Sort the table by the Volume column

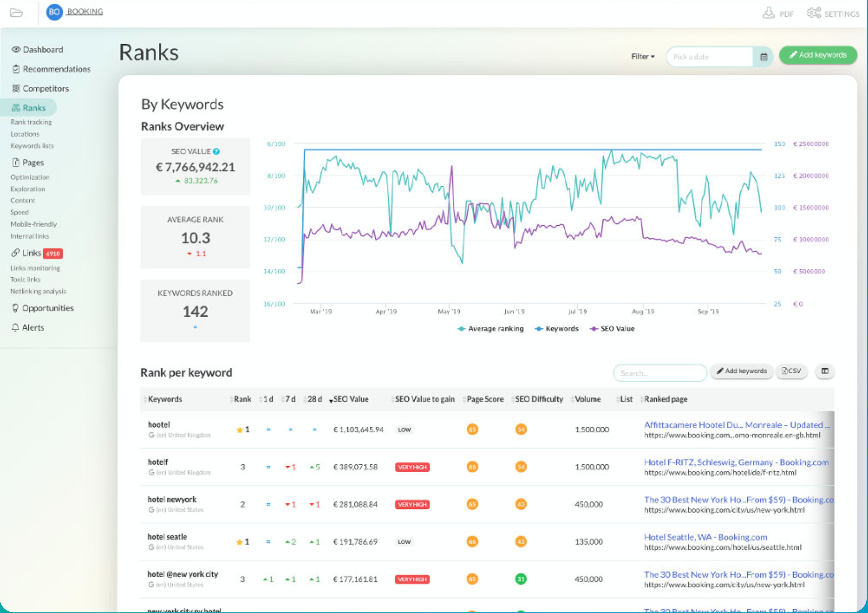pyautogui.click(x=588, y=399)
